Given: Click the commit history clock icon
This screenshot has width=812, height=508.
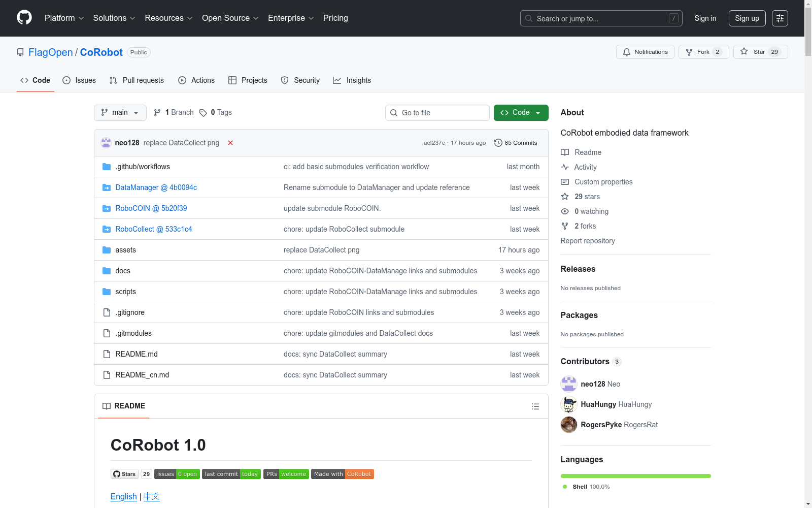Looking at the screenshot, I should (498, 143).
